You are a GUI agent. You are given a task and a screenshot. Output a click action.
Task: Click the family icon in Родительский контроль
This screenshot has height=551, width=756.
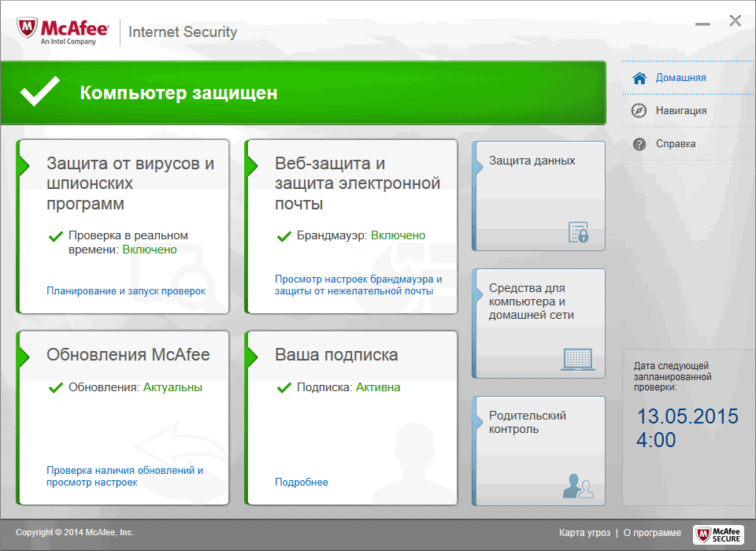coord(580,486)
